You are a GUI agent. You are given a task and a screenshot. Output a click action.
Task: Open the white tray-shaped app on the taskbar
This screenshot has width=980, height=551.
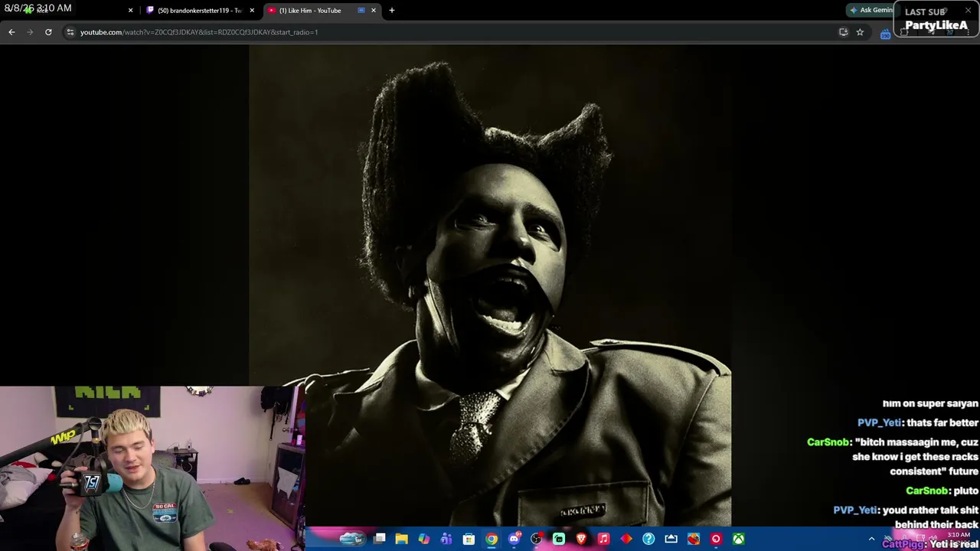(x=671, y=540)
